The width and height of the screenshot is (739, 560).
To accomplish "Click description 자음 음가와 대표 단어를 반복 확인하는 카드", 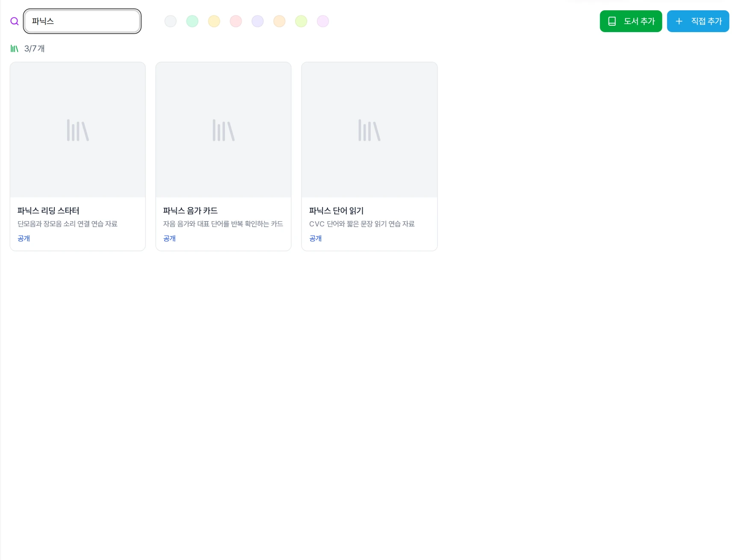I will (223, 224).
